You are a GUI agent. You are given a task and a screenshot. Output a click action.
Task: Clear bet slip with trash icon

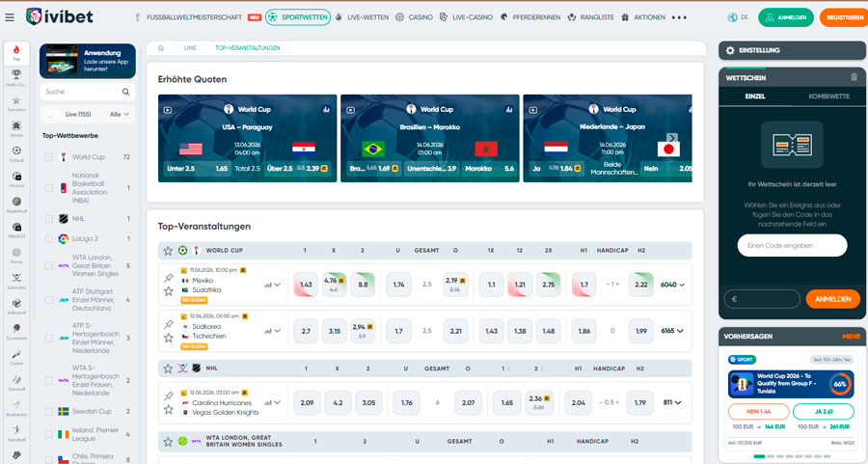(854, 77)
